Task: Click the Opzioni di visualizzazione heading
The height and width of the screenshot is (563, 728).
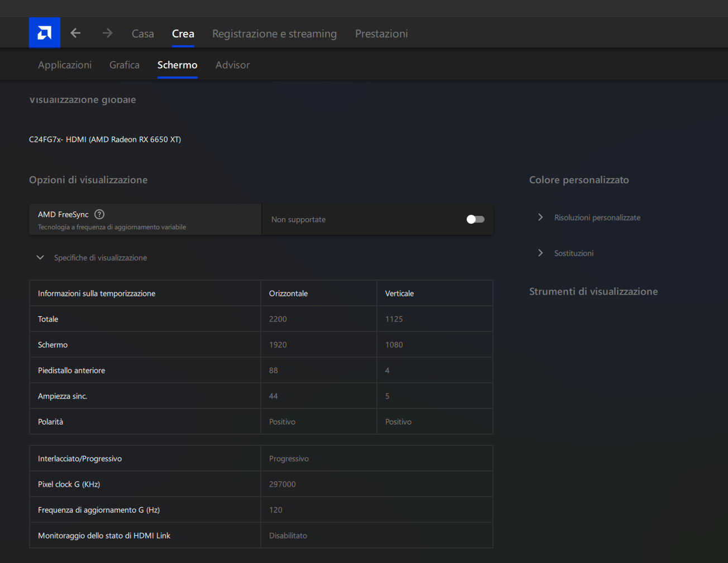Action: click(x=88, y=180)
